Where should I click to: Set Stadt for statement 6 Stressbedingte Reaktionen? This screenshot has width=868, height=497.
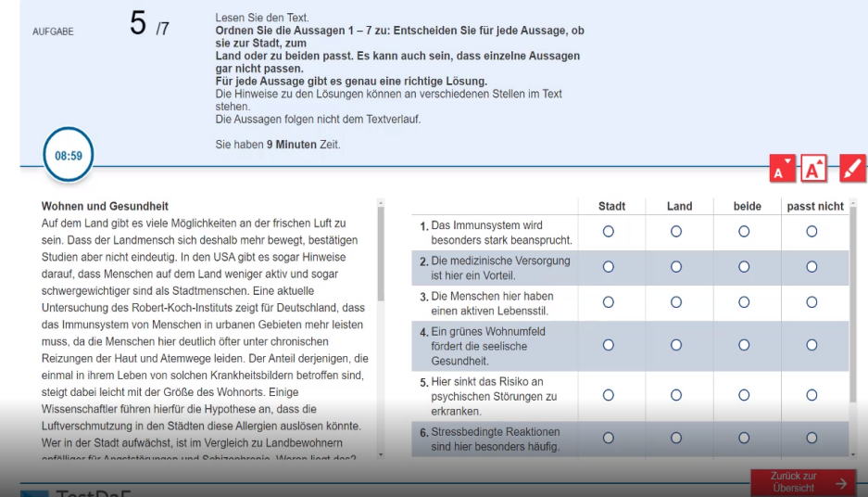pyautogui.click(x=609, y=439)
